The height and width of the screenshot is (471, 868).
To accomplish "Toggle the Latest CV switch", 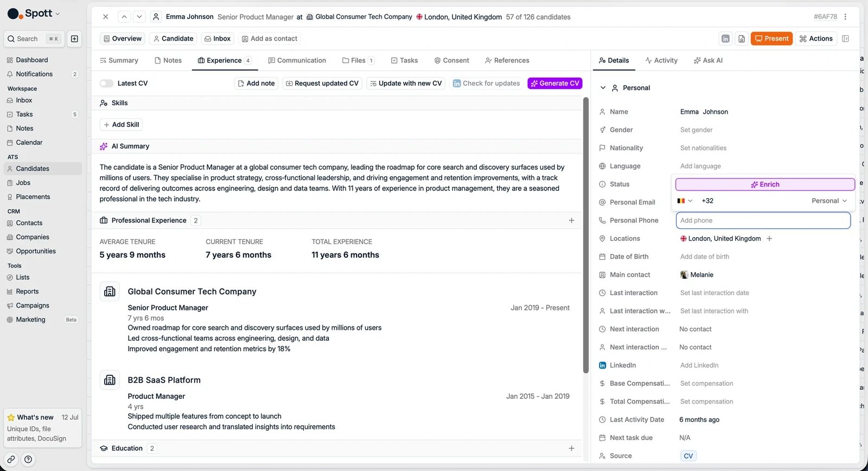I will (107, 83).
